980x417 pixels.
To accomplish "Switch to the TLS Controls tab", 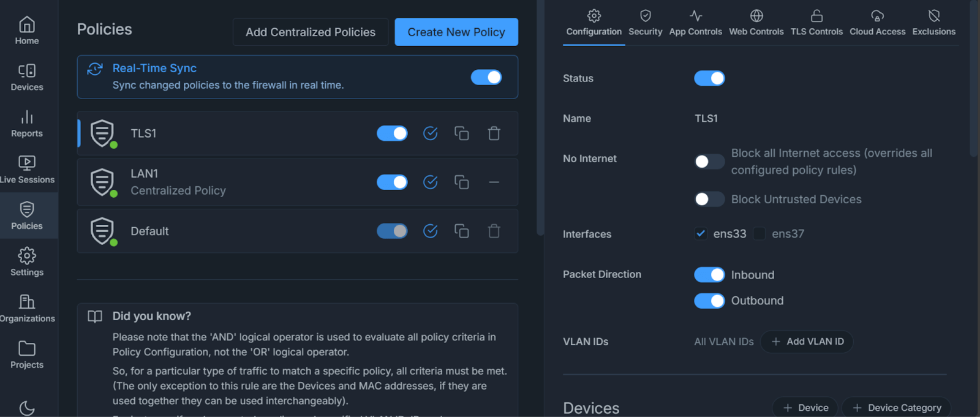I will point(816,23).
